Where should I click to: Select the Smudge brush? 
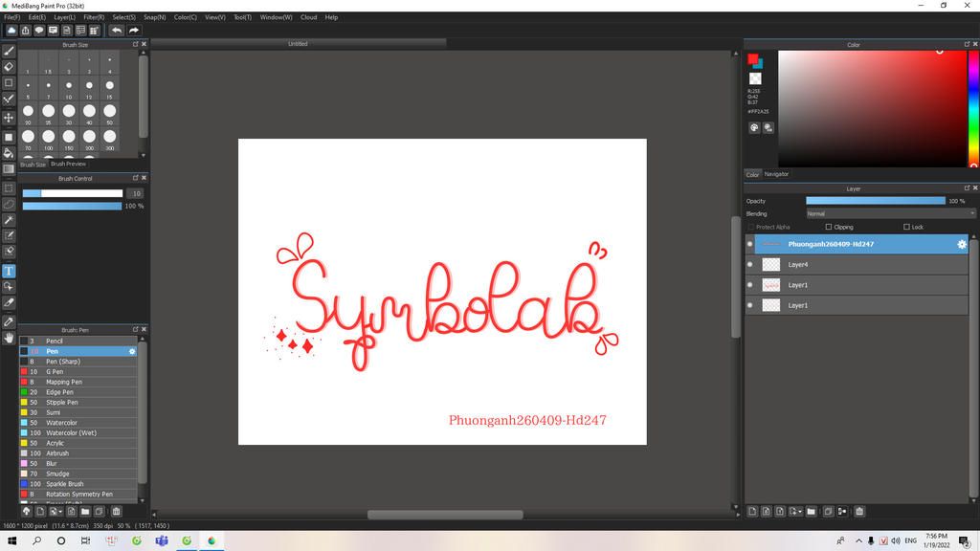[x=78, y=474]
